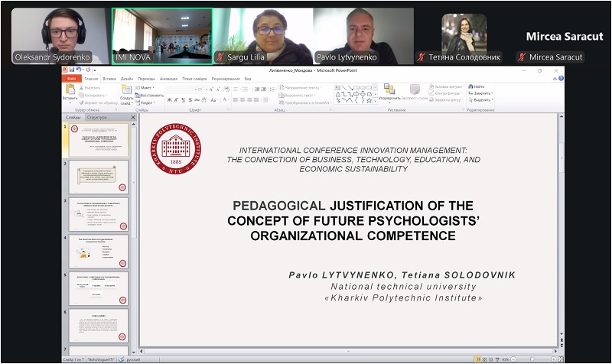Adjust the zoom slider in status bar
This screenshot has height=364, width=612.
(x=532, y=359)
